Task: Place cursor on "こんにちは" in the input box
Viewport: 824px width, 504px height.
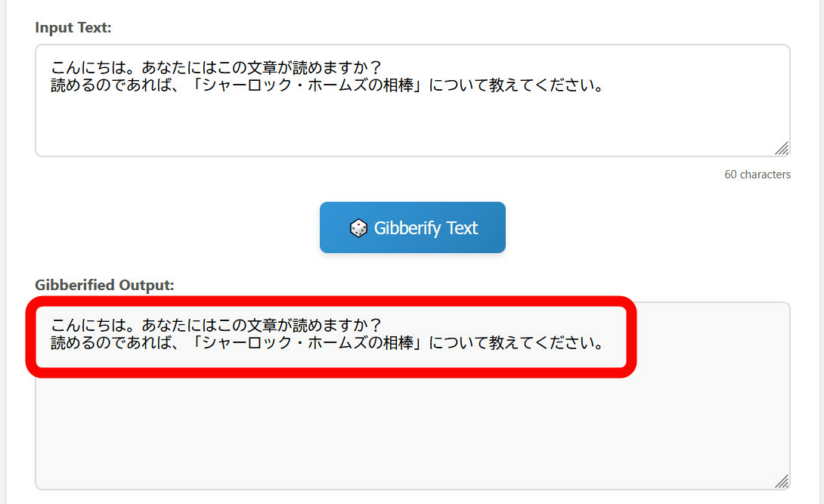Action: pos(88,68)
